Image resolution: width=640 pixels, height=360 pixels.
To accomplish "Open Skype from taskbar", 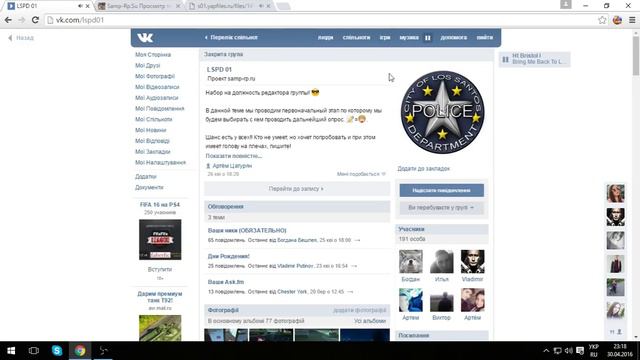I will 57,351.
